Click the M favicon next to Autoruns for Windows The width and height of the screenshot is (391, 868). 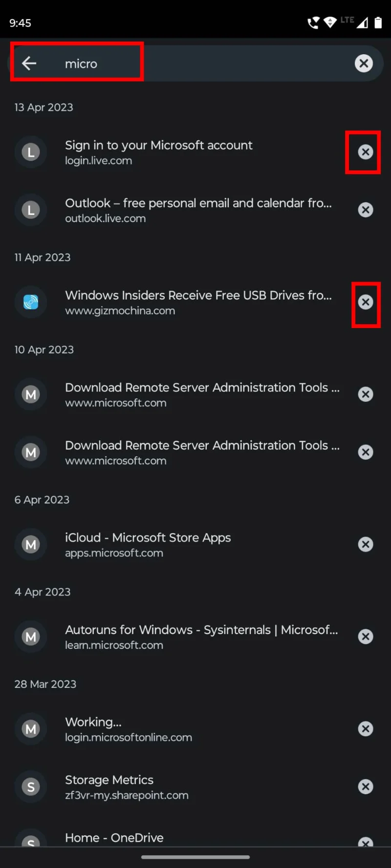pyautogui.click(x=30, y=637)
